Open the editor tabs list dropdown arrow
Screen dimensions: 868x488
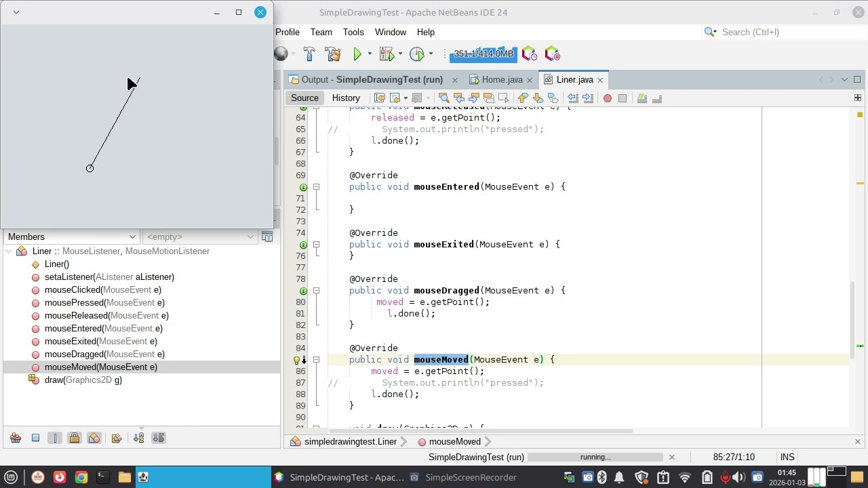tap(845, 79)
